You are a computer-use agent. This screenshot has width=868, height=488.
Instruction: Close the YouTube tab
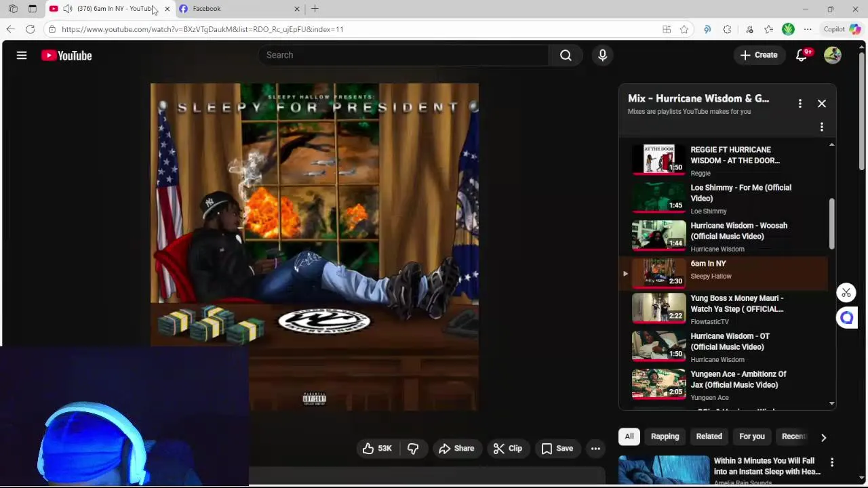(x=167, y=9)
